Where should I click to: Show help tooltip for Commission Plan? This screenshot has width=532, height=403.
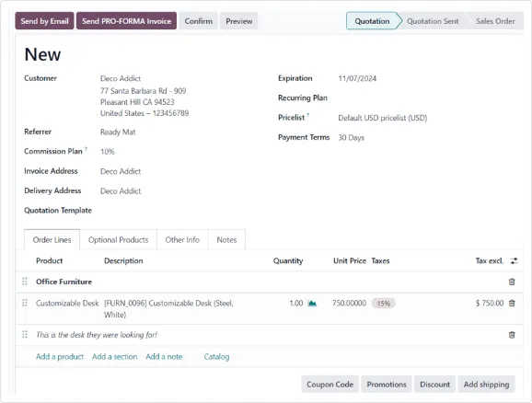tap(87, 148)
